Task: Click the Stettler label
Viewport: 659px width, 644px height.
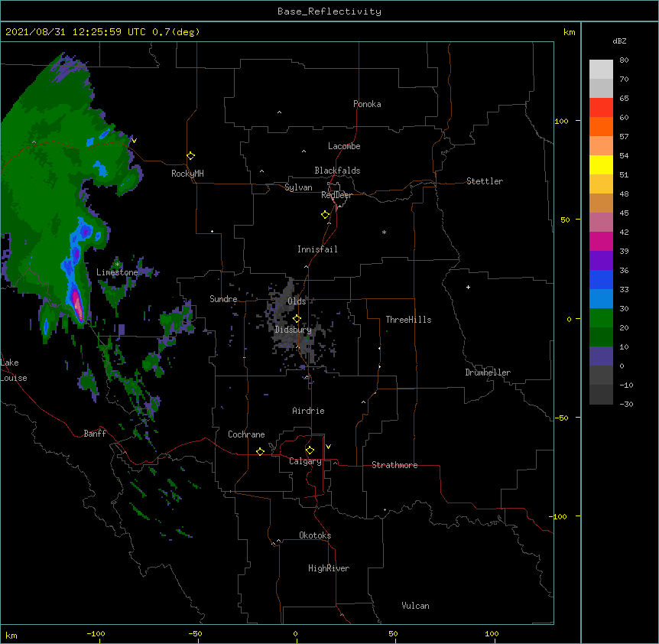Action: coord(484,181)
